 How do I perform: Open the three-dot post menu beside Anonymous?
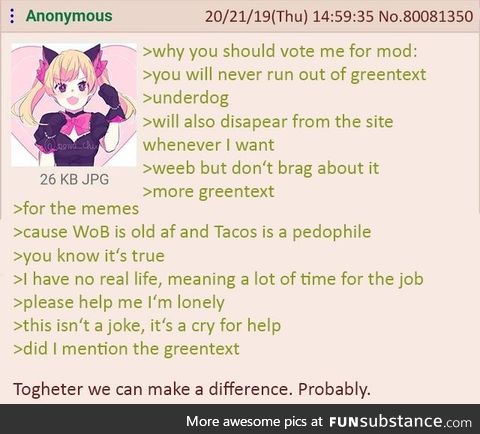pyautogui.click(x=12, y=16)
